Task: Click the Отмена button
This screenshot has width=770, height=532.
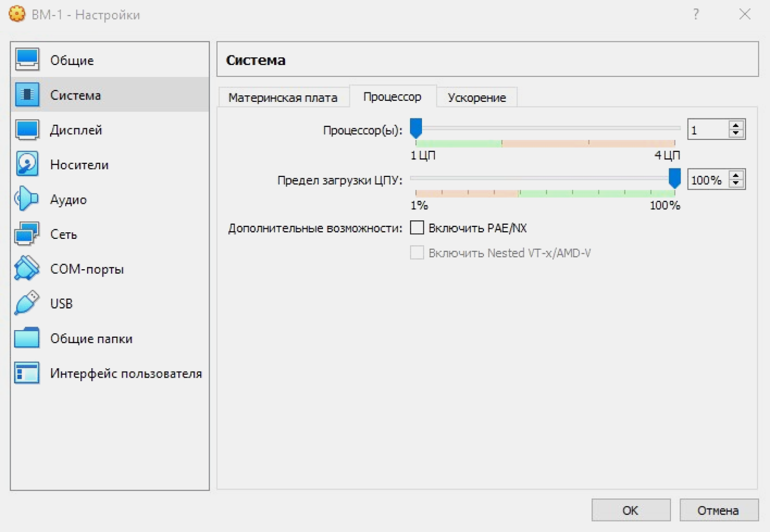Action: point(718,510)
